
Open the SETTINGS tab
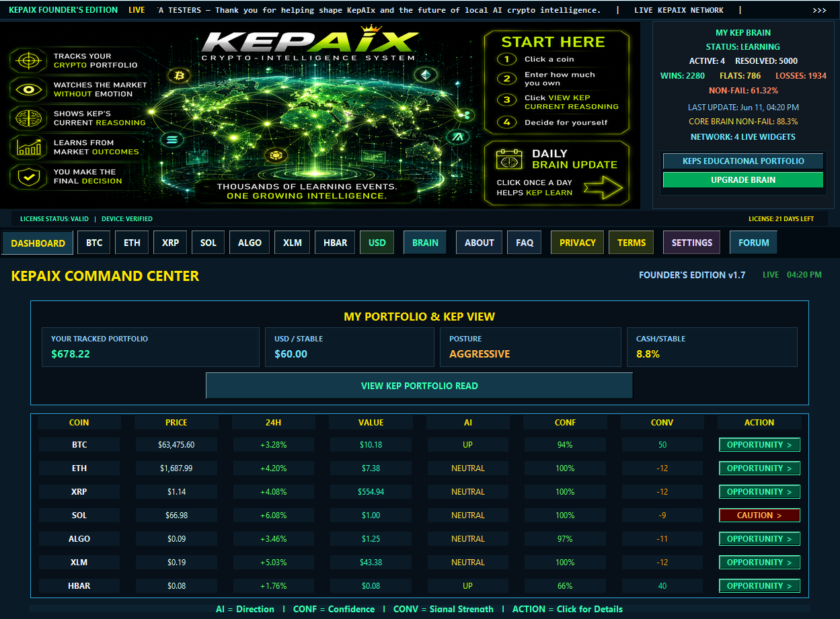692,243
